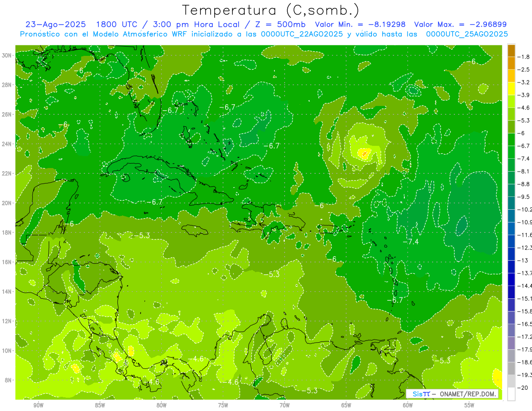Image resolution: width=532 pixels, height=411 pixels.
Task: Click the "90W" longitude axis label
Action: tap(39, 405)
